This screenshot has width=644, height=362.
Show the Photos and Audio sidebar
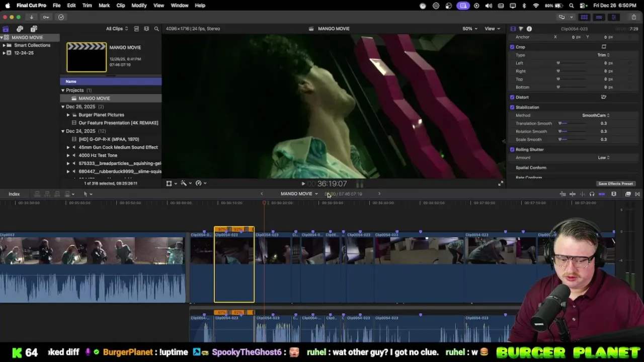20,29
